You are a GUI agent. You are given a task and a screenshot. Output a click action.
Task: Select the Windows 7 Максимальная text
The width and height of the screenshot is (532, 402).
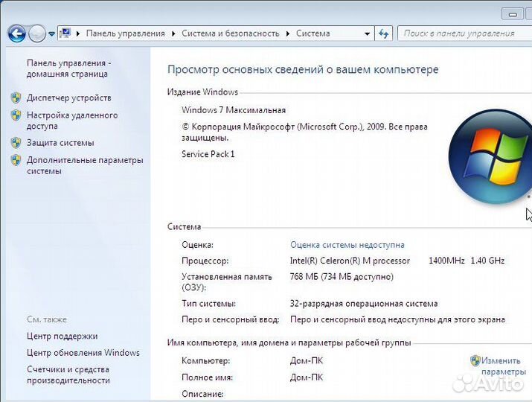[234, 110]
